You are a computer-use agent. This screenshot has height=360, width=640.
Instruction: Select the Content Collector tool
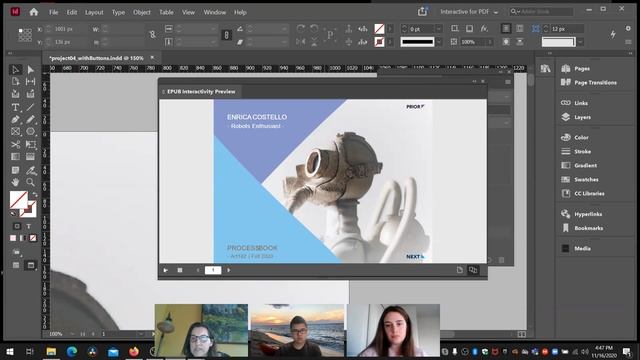[15, 94]
